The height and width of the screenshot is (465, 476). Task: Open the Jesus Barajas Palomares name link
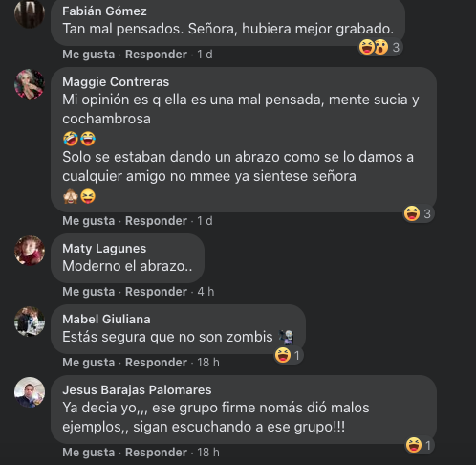pyautogui.click(x=137, y=390)
